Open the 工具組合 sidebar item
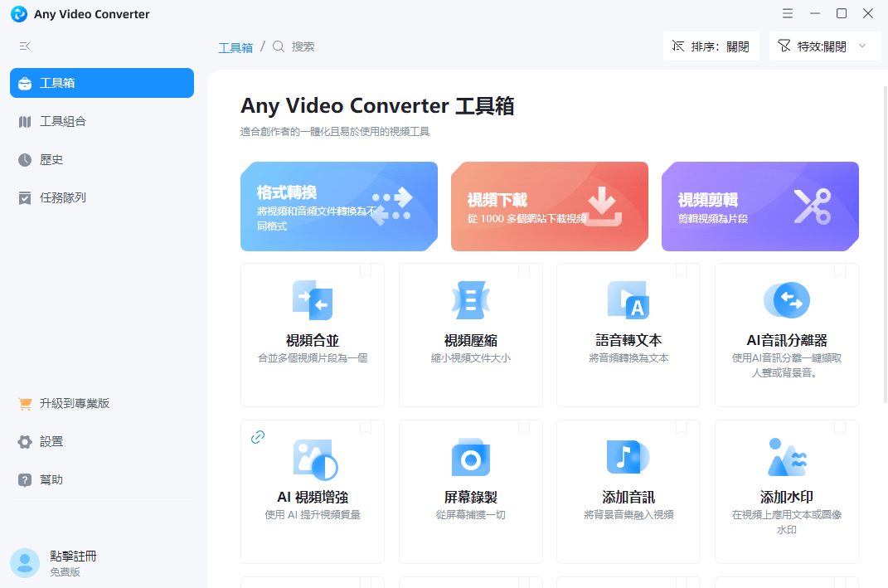The image size is (888, 588). (x=102, y=121)
